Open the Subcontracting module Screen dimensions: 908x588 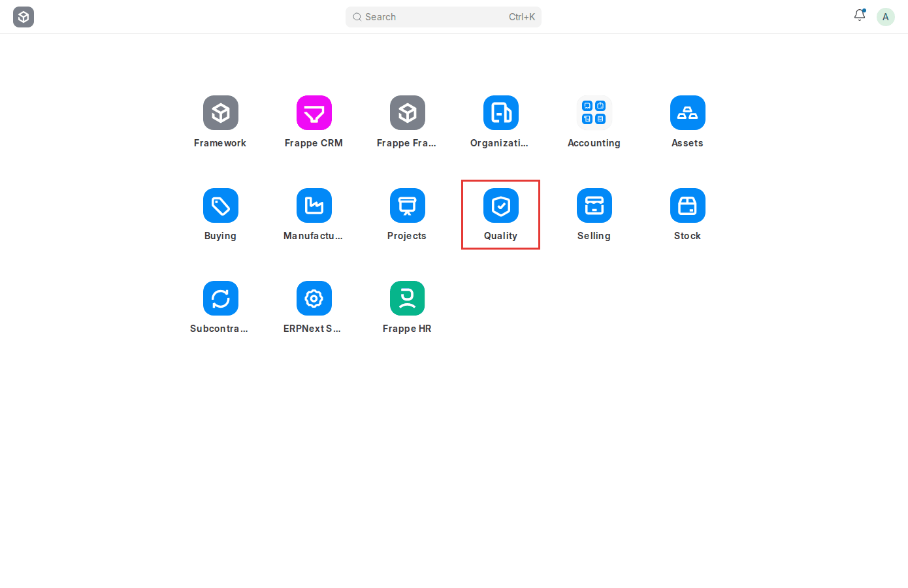(220, 299)
